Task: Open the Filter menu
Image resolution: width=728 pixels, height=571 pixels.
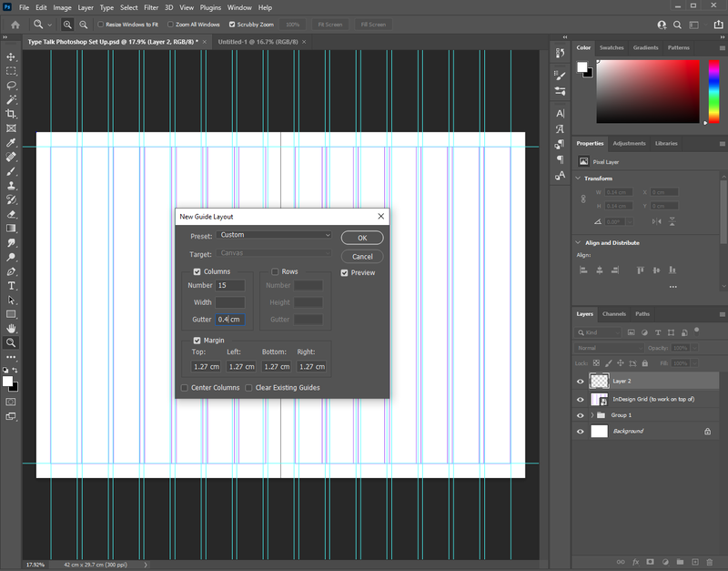Action: [x=151, y=7]
